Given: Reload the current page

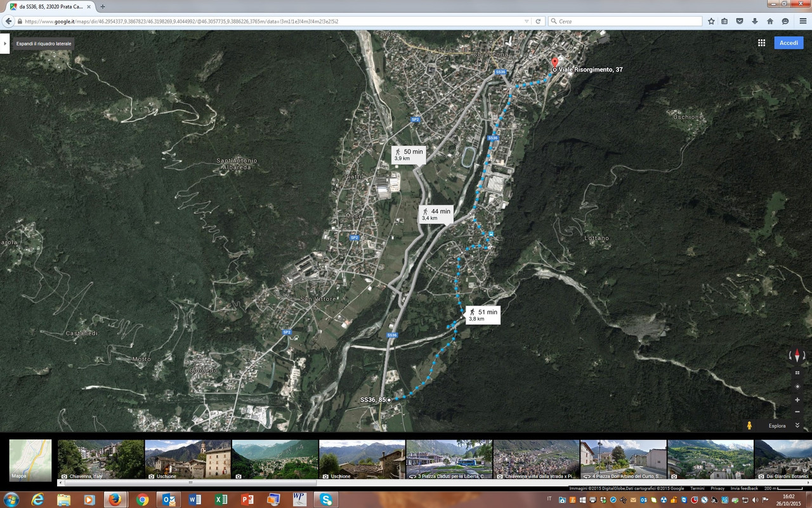Looking at the screenshot, I should (538, 21).
